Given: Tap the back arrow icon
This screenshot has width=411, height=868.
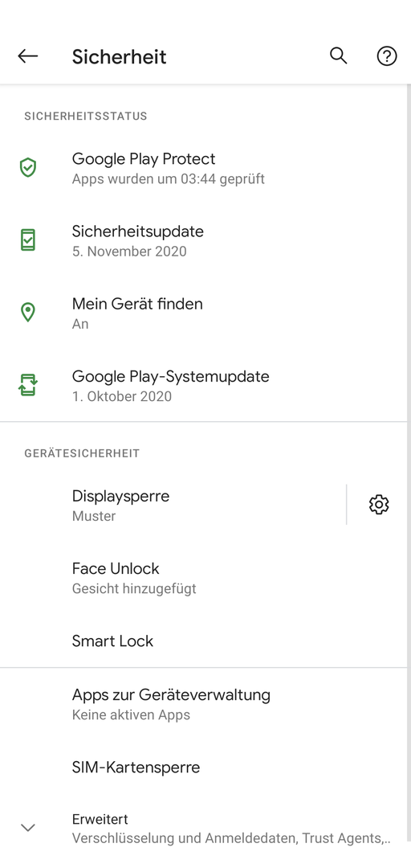Looking at the screenshot, I should [x=27, y=56].
